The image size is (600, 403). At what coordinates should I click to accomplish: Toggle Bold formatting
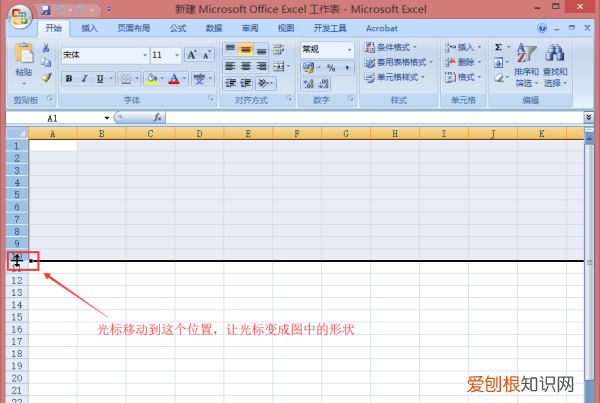tap(69, 78)
